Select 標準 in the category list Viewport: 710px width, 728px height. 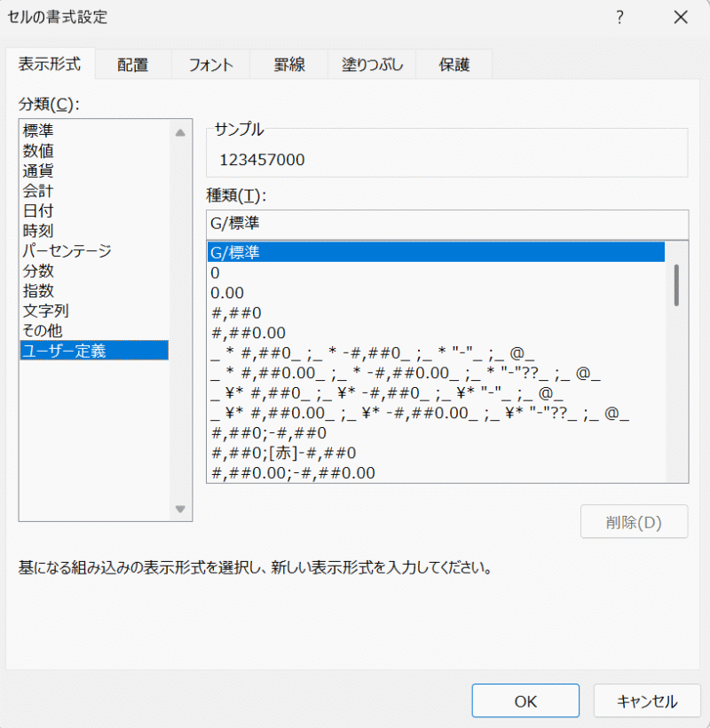click(94, 131)
